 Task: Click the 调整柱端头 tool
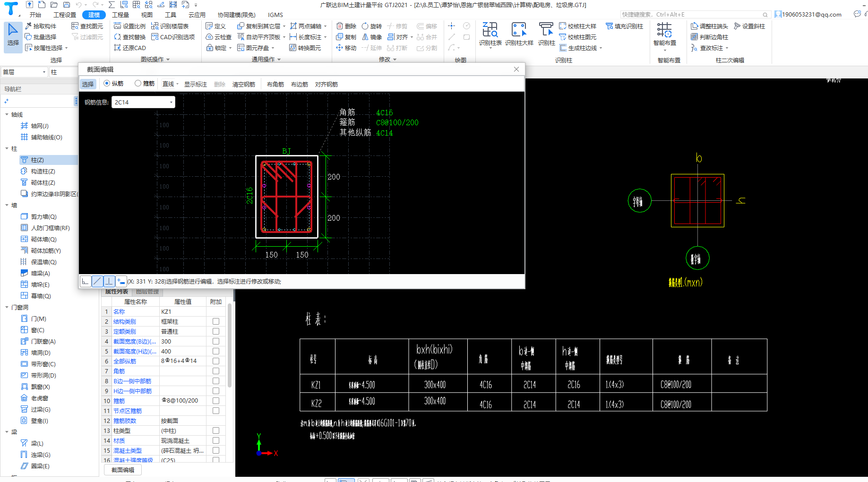(x=709, y=26)
